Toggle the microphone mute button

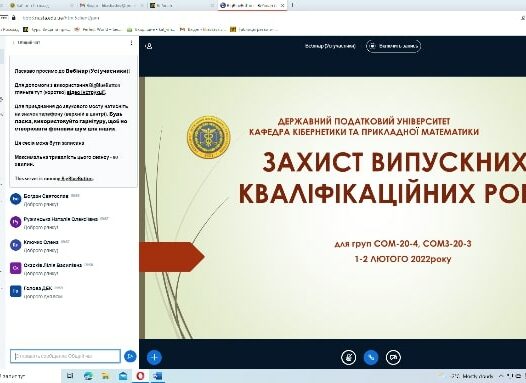[349, 357]
